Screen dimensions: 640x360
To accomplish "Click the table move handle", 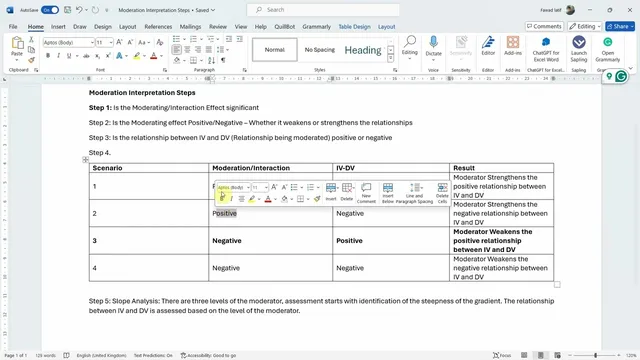I will pos(85,160).
